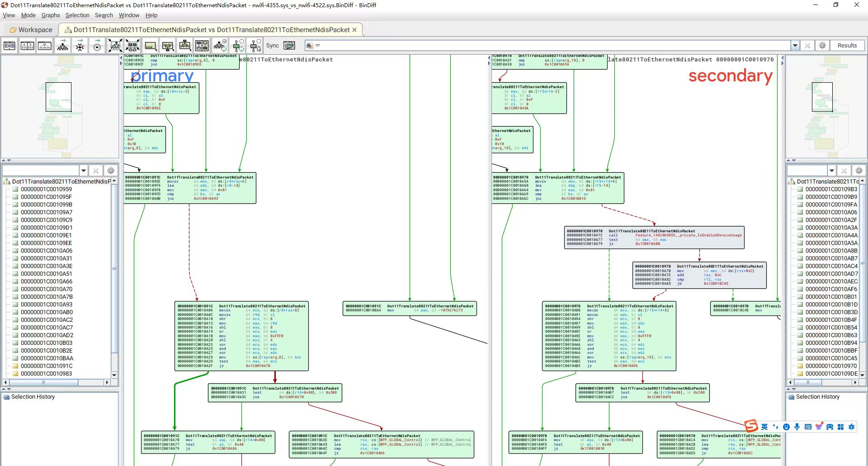Click the circular layout toolbar icon
The image size is (868, 466).
coord(97,46)
